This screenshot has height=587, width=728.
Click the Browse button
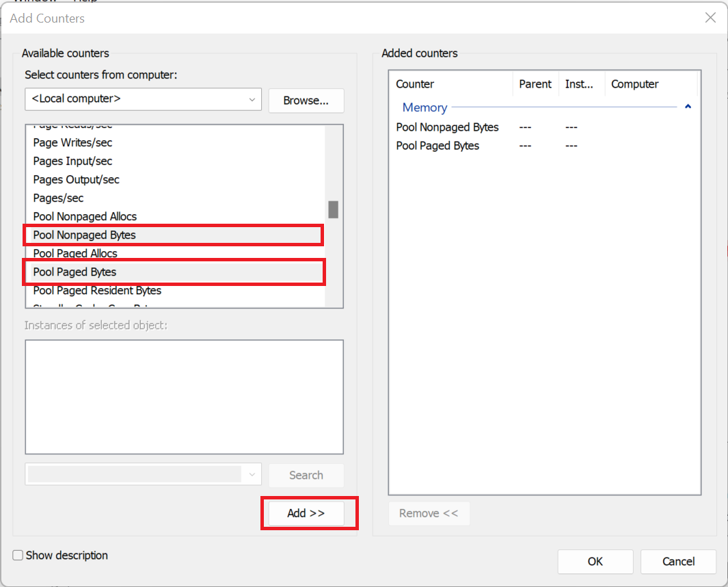point(306,101)
